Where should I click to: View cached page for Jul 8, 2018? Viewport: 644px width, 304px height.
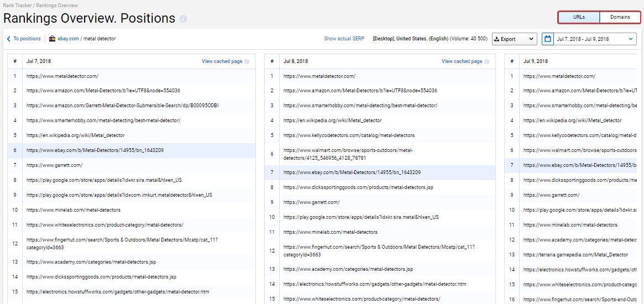click(x=462, y=61)
